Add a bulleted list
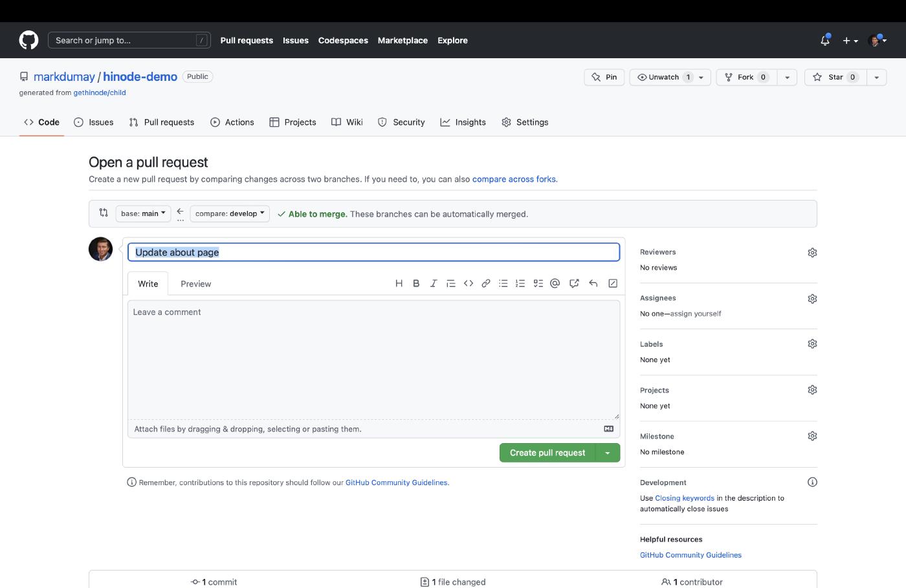This screenshot has height=588, width=906. coord(503,283)
